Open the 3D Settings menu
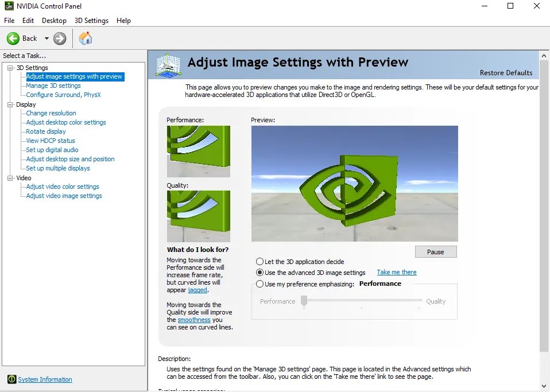Viewport: 550px width, 392px height. click(x=91, y=20)
